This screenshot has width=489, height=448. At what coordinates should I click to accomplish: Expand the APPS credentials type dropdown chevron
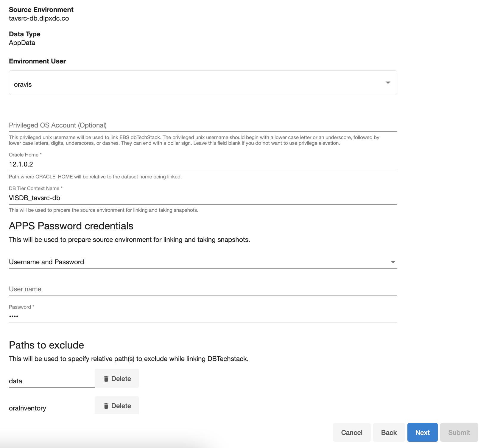tap(393, 262)
